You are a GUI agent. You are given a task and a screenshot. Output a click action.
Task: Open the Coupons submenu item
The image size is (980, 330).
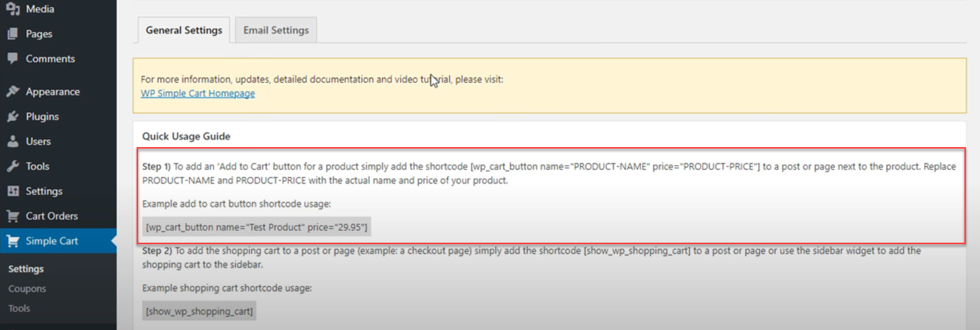tap(27, 288)
